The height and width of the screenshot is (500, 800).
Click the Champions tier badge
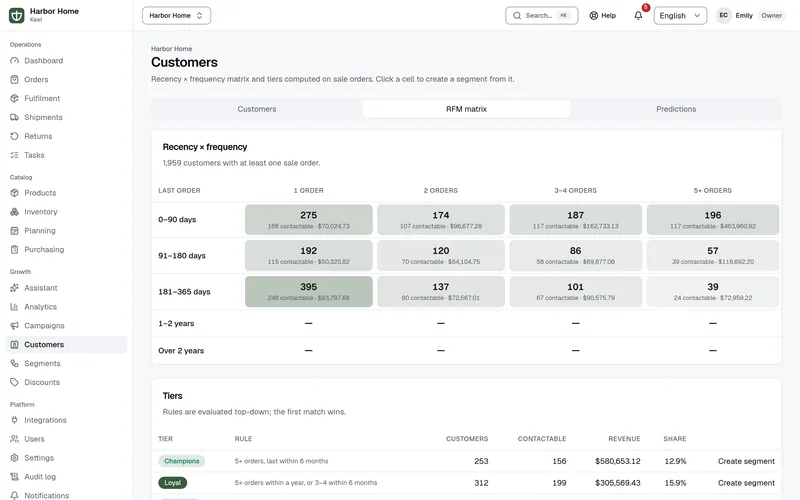pos(182,461)
